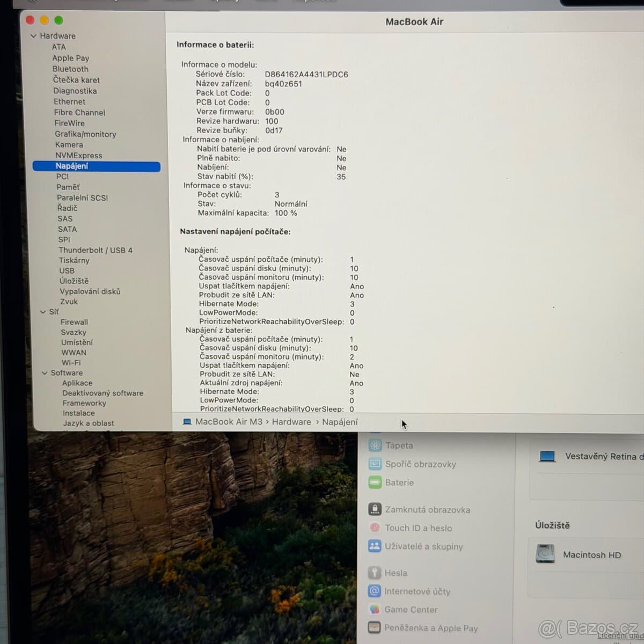Click serial number D864162A4431LPDC6
This screenshot has height=644, width=644.
pos(306,75)
